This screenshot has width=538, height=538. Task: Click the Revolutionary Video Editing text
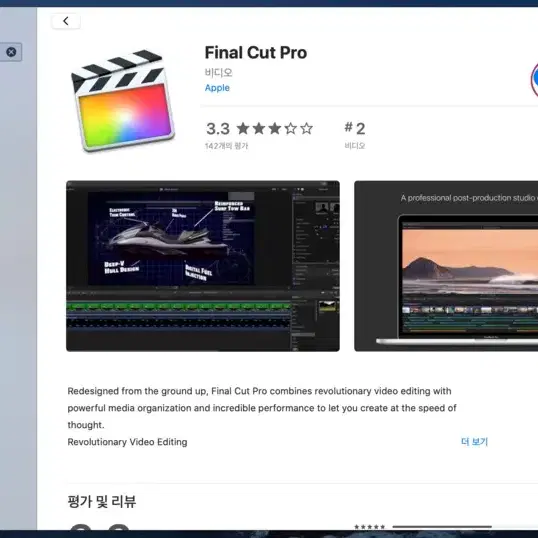[x=127, y=442]
